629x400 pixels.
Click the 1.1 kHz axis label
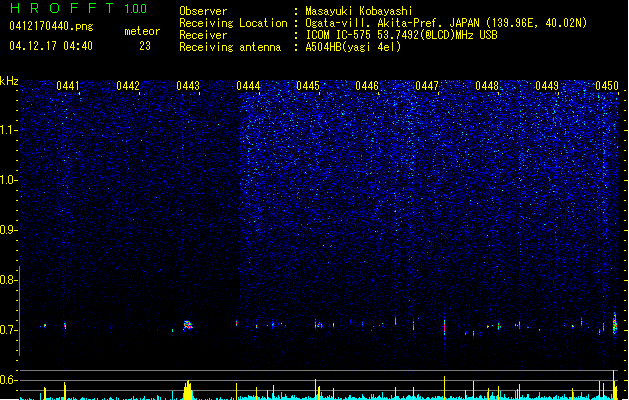(9, 130)
